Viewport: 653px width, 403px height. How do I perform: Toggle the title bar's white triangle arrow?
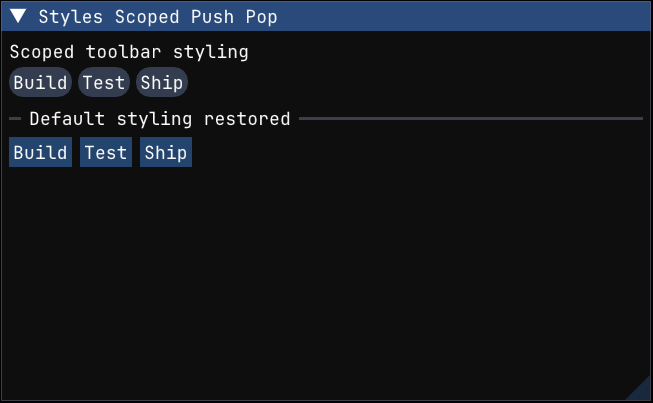[x=18, y=17]
